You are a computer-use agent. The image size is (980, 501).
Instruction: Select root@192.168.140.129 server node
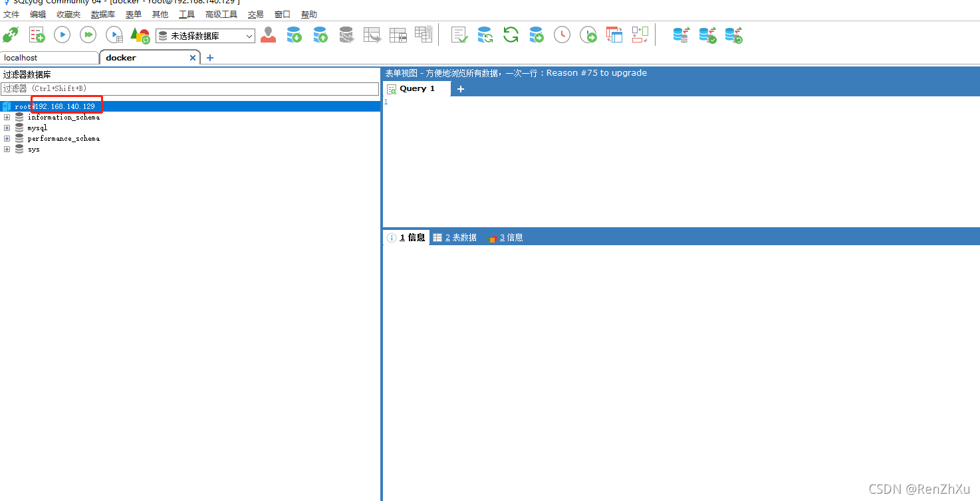(190, 106)
